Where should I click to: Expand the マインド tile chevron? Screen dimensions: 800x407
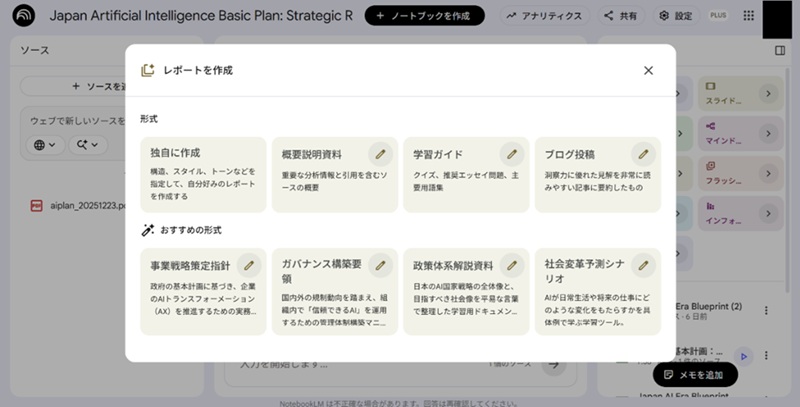point(768,133)
